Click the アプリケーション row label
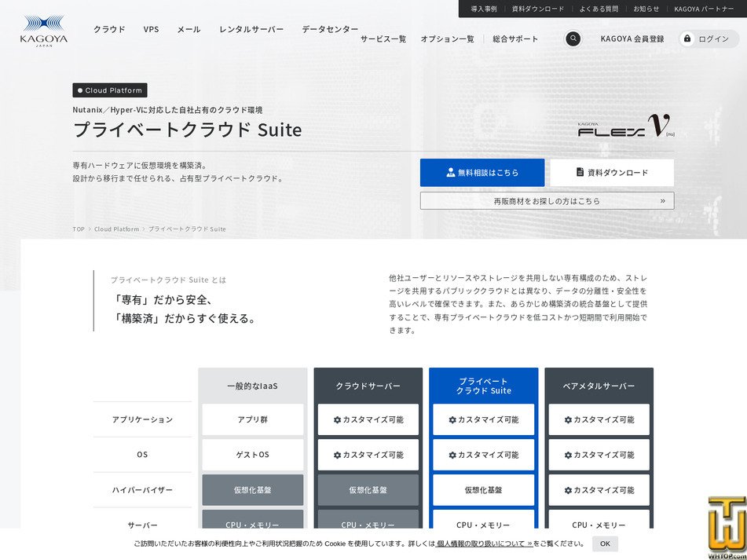Screen dimensions: 747x560 (142, 419)
